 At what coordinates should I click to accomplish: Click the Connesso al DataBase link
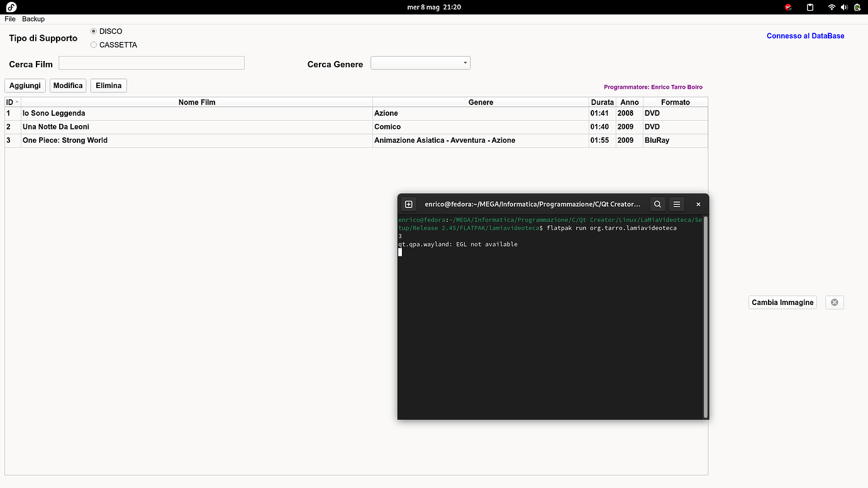point(805,36)
